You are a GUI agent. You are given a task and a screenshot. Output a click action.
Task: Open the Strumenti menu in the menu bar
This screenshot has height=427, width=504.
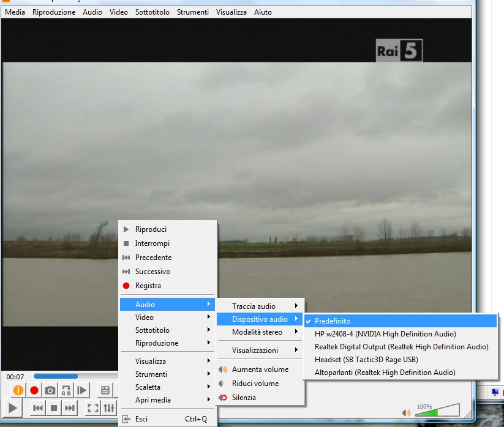192,12
